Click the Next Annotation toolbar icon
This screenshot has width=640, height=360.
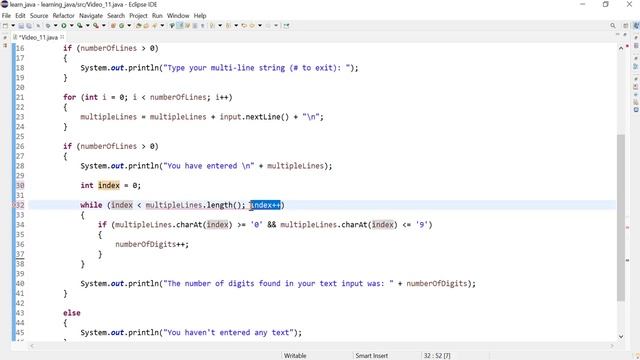(212, 25)
